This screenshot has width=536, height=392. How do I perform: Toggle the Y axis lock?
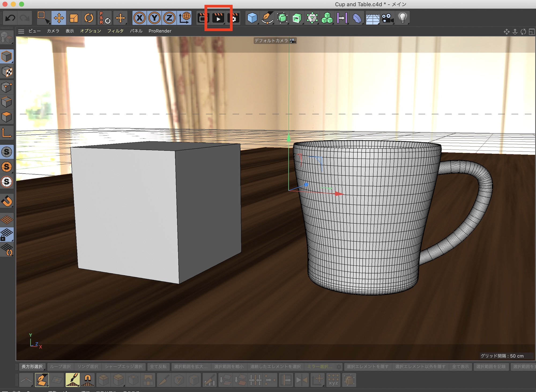click(x=154, y=18)
